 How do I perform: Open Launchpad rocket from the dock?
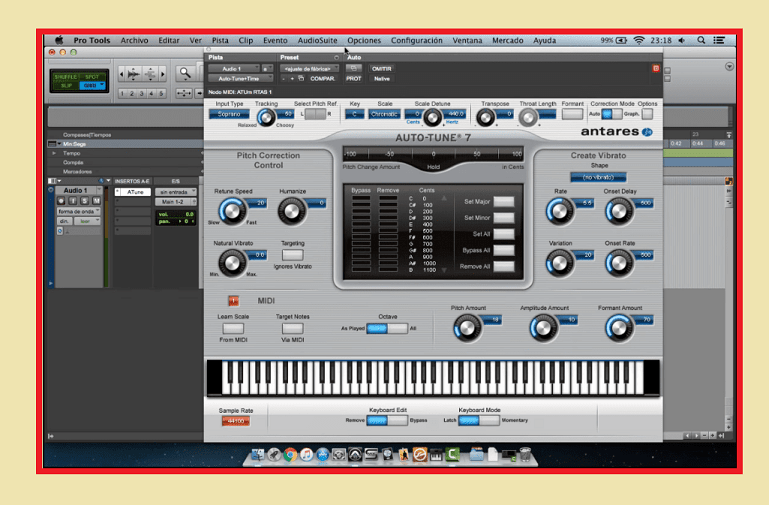[274, 455]
